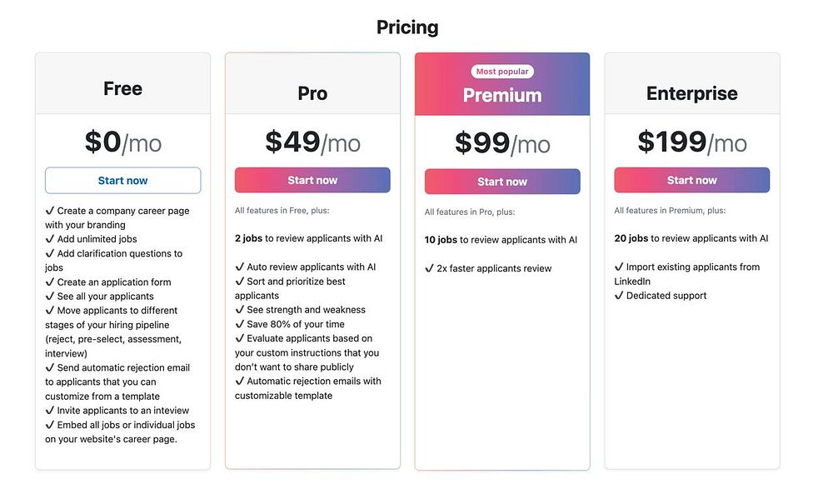Click the 20 jobs text in Enterprise
The height and width of the screenshot is (504, 833).
point(631,238)
